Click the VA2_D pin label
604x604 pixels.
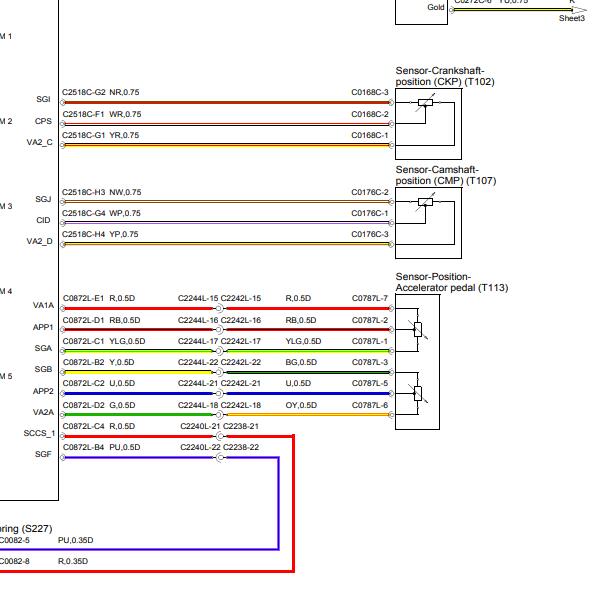tap(39, 242)
